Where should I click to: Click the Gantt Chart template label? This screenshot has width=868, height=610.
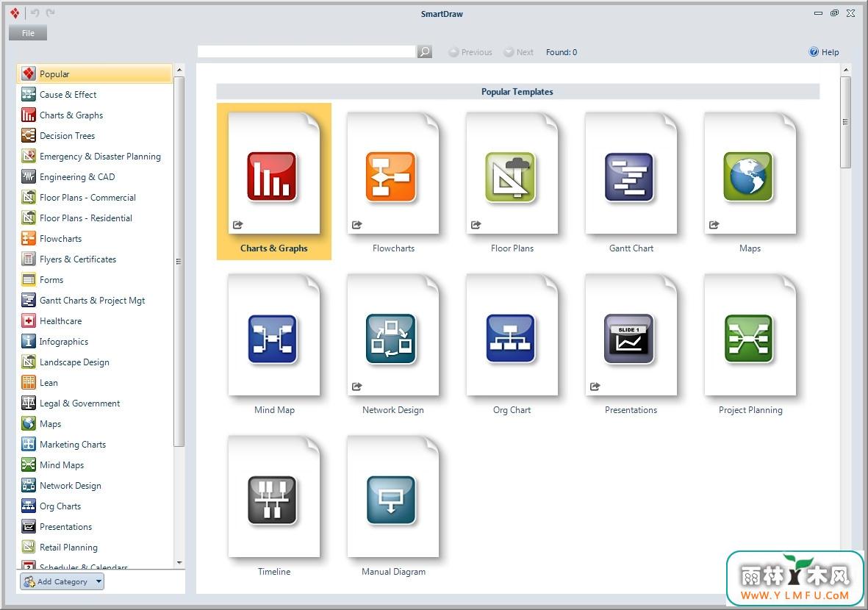coord(631,248)
